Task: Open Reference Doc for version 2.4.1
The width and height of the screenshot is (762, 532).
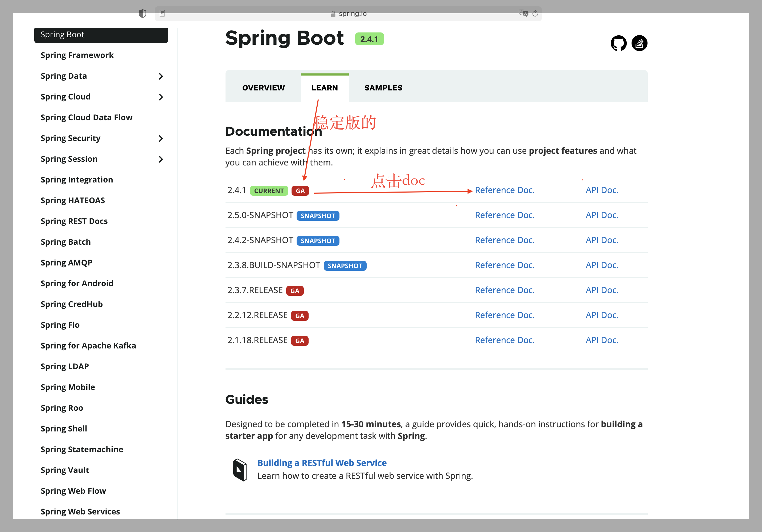Action: click(505, 190)
